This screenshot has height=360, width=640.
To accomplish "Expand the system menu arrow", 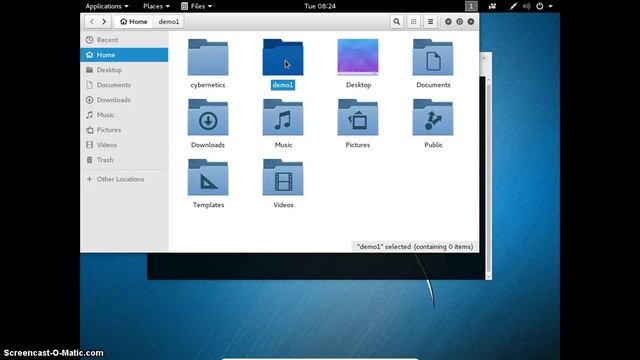I will [x=550, y=6].
